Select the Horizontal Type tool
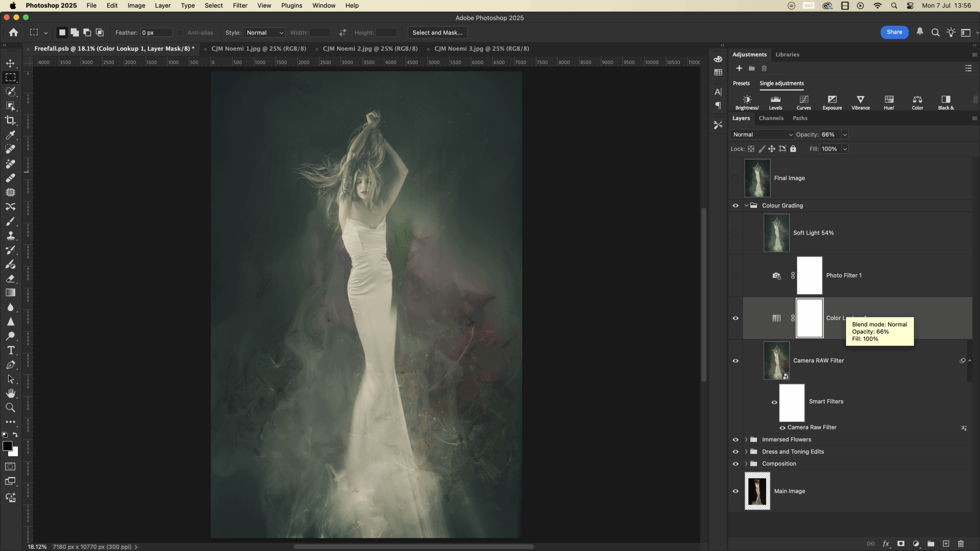Image resolution: width=980 pixels, height=551 pixels. (10, 350)
